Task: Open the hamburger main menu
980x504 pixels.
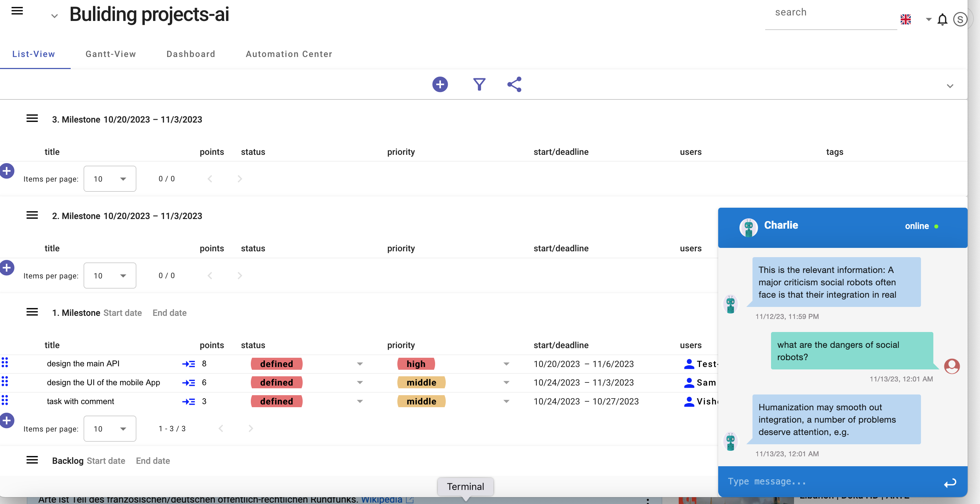Action: point(17,11)
